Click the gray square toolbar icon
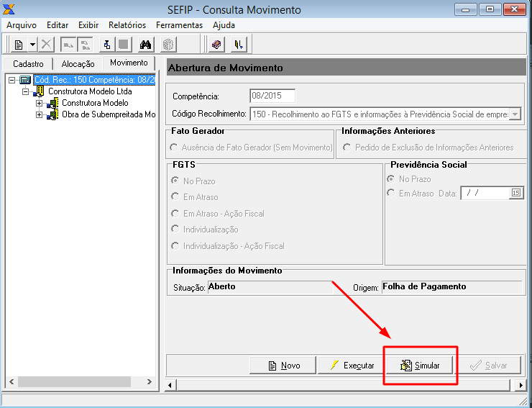This screenshot has width=532, height=408. [124, 45]
